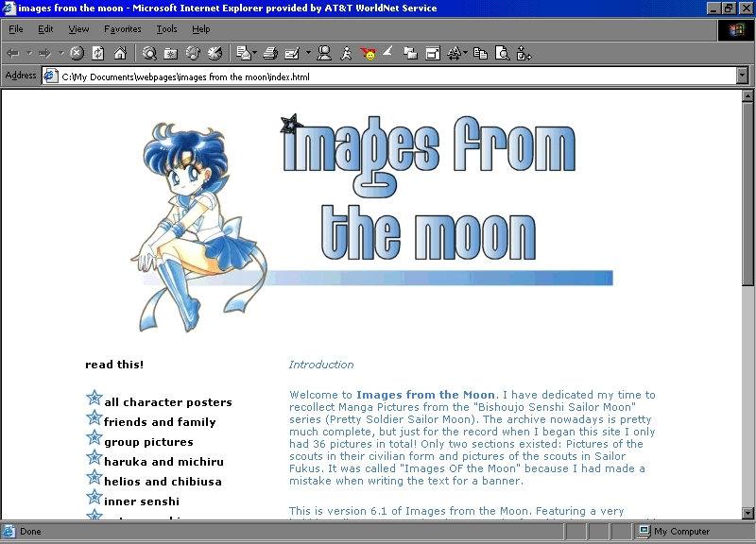Click the page icon in the address bar
Viewport: 756px width, 544px height.
click(51, 76)
